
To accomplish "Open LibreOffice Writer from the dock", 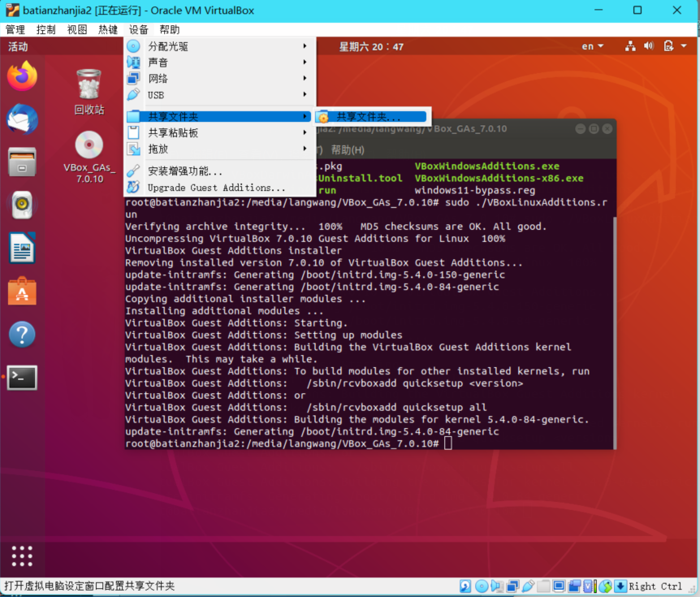I will [22, 248].
